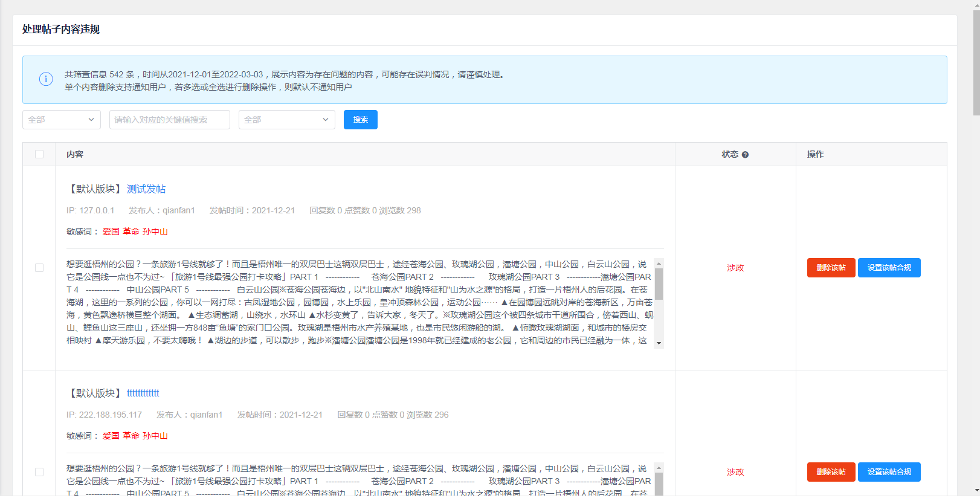Click the 涉政 status of 测试发帖 row
The image size is (980, 498).
(x=735, y=268)
